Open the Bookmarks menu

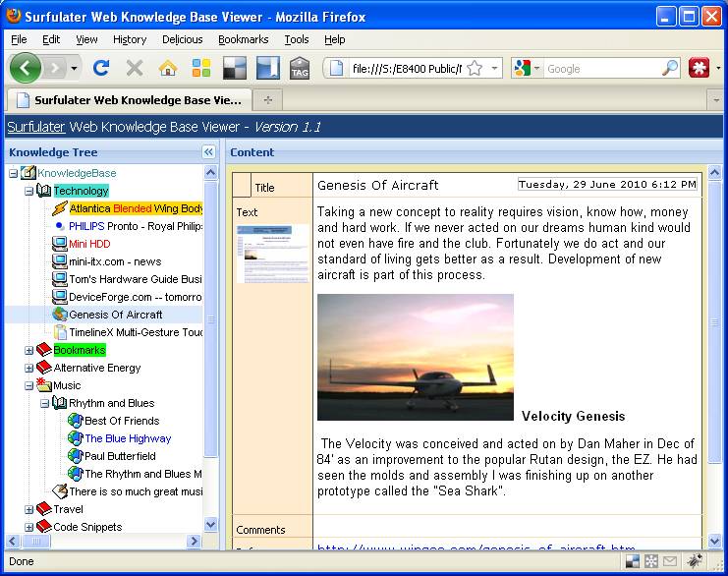pos(244,39)
